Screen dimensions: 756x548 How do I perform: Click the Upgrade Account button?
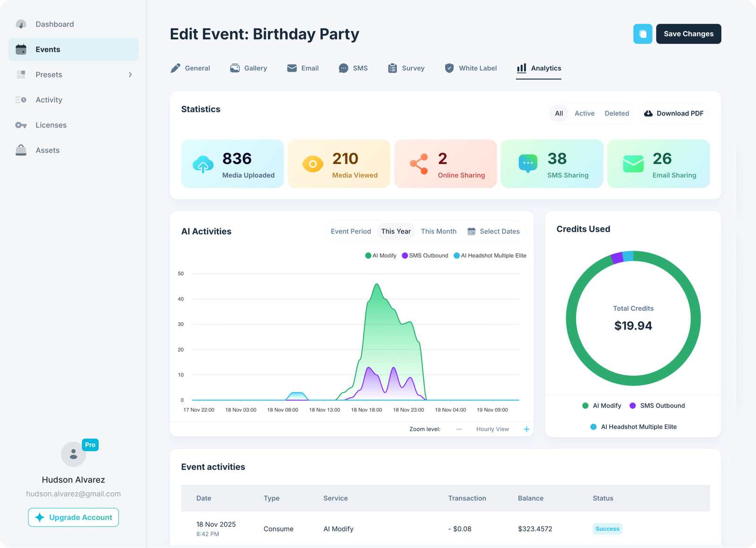[73, 517]
